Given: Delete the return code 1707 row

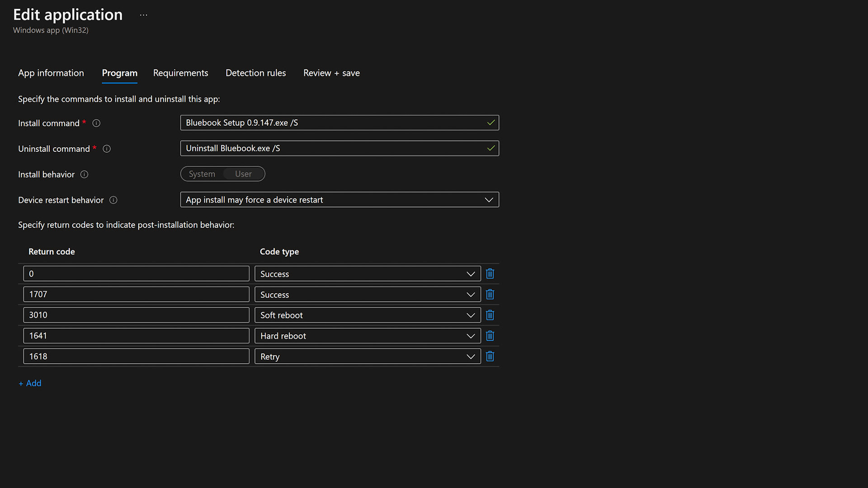Looking at the screenshot, I should pos(490,295).
